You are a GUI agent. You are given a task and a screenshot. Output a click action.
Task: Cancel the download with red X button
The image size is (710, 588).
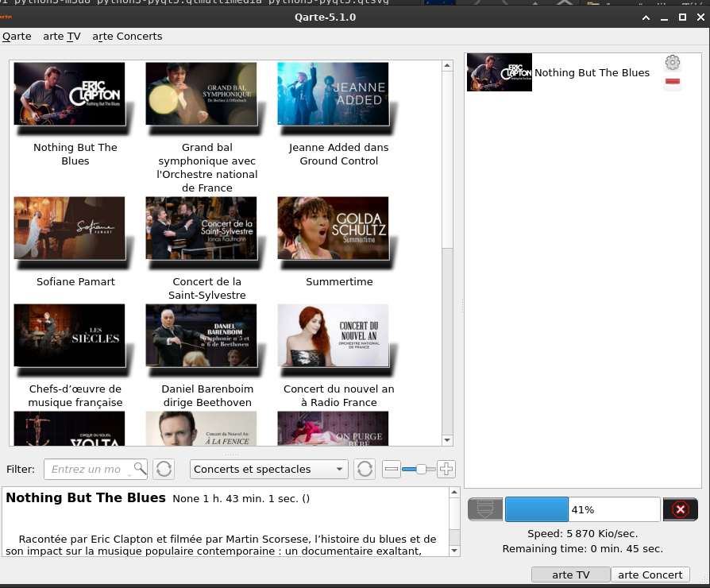[680, 509]
